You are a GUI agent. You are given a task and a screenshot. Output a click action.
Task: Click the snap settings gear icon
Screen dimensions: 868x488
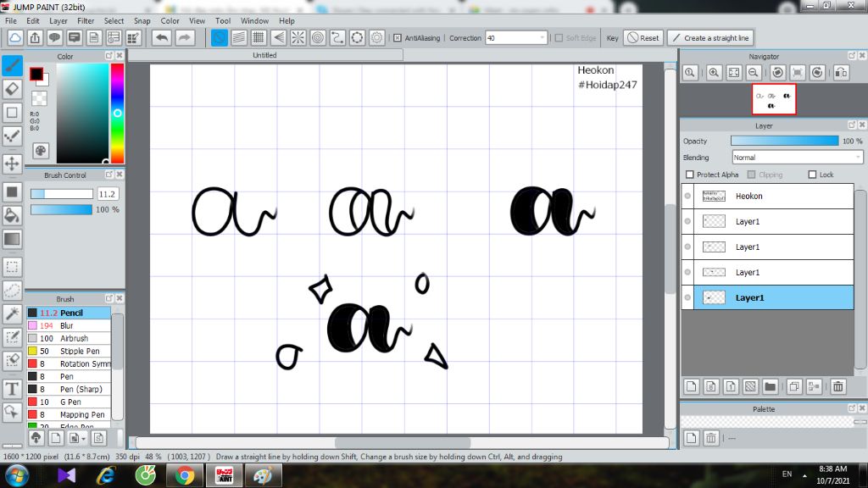click(377, 37)
